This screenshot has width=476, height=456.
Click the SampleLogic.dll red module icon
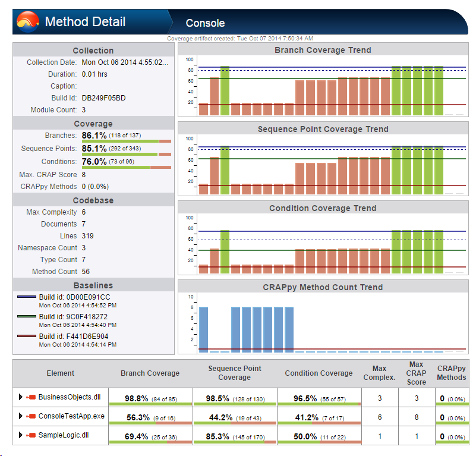pos(31,435)
